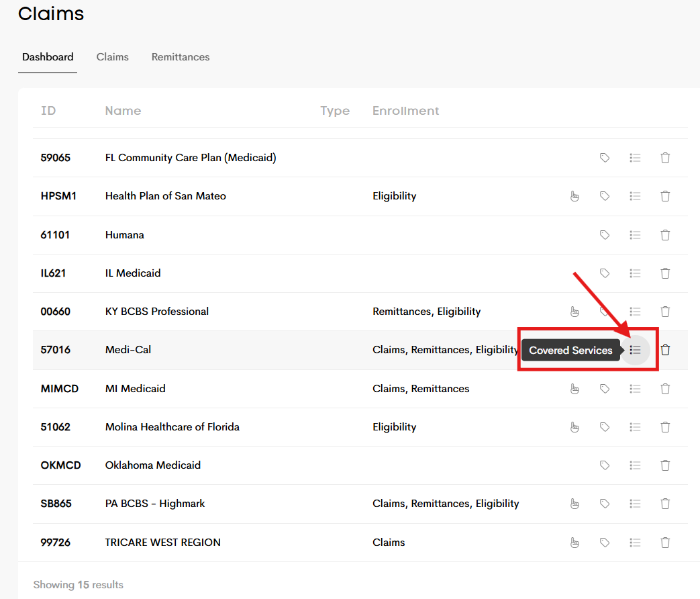
Task: Open Covered Services list for Medi-Cal
Action: click(635, 350)
